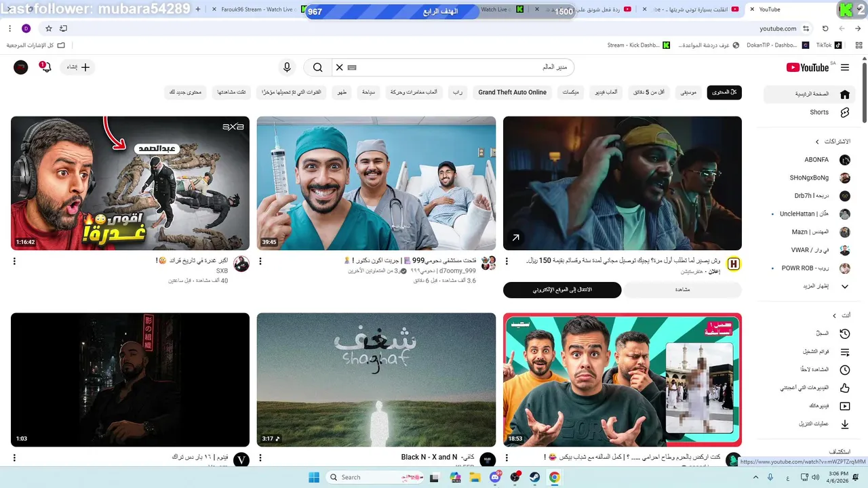Image resolution: width=868 pixels, height=488 pixels.
Task: Click the search magnifier button
Action: coord(317,67)
